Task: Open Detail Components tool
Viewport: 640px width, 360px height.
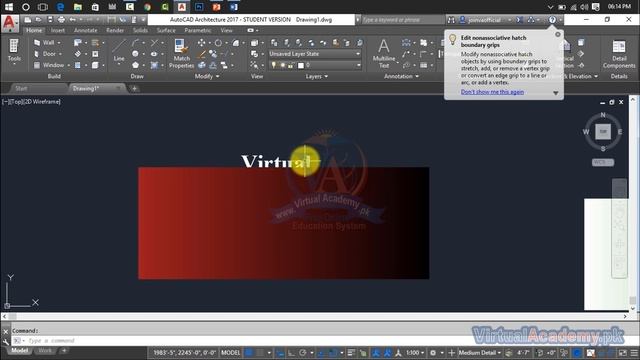Action: (x=619, y=54)
